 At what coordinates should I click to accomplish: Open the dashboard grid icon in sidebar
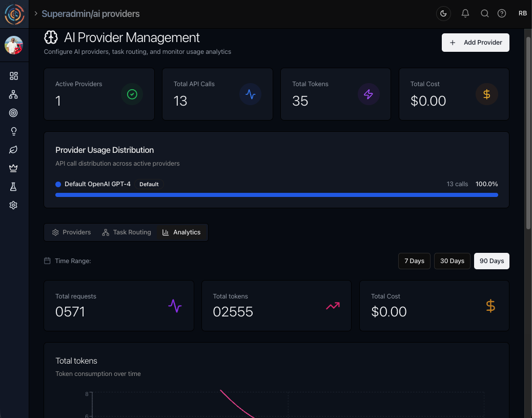click(x=14, y=76)
